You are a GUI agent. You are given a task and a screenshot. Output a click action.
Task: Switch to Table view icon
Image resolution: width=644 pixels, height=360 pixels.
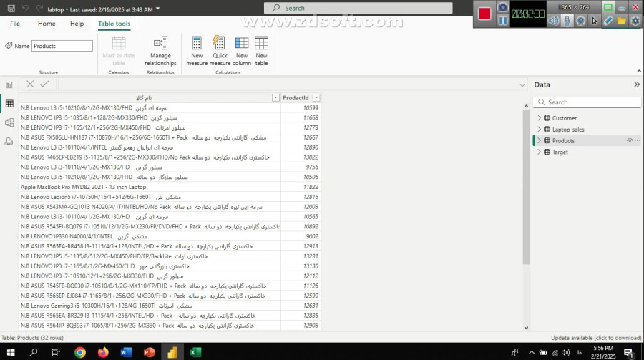pyautogui.click(x=9, y=104)
